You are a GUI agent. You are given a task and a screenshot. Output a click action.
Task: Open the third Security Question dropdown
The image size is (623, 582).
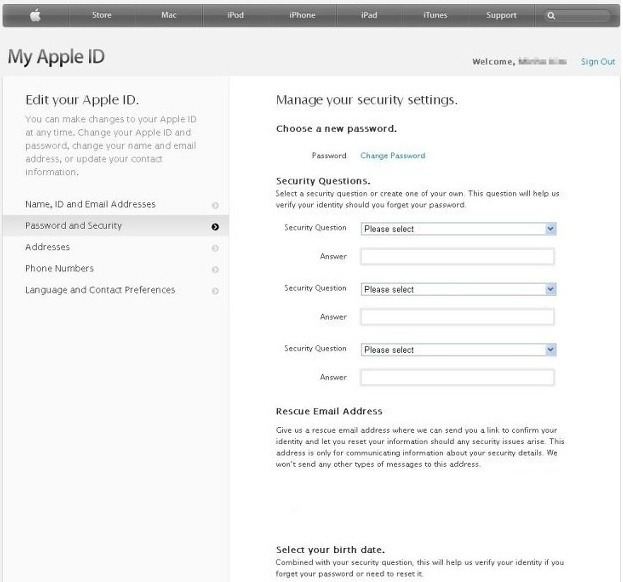pyautogui.click(x=459, y=350)
